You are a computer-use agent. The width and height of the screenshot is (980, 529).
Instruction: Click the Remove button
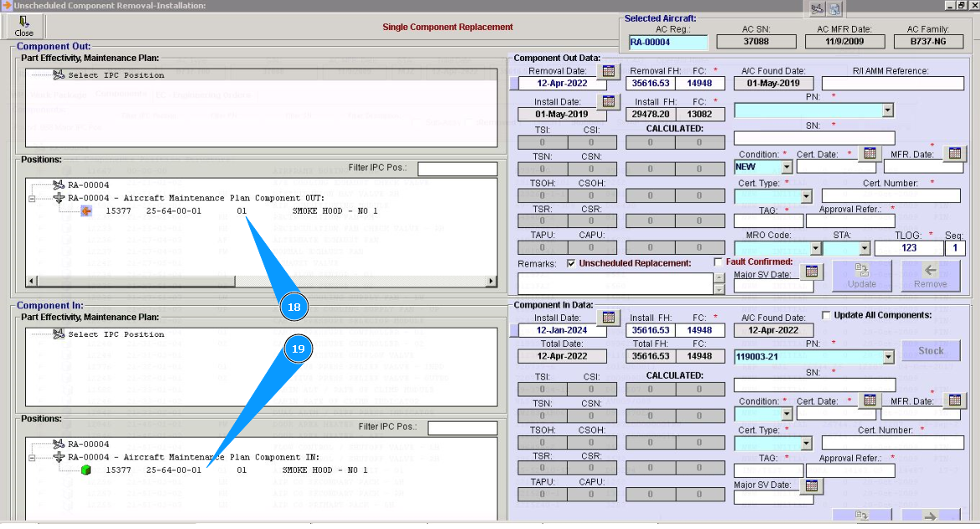click(x=930, y=276)
